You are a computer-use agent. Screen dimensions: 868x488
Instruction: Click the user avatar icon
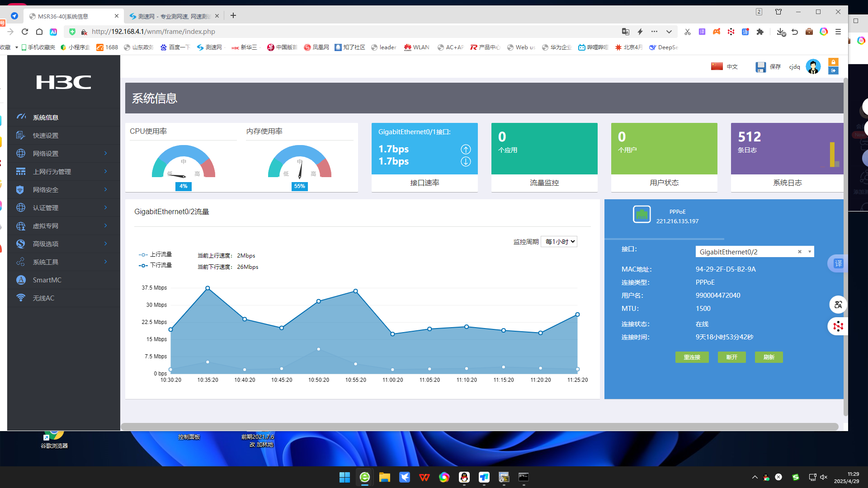pos(813,67)
